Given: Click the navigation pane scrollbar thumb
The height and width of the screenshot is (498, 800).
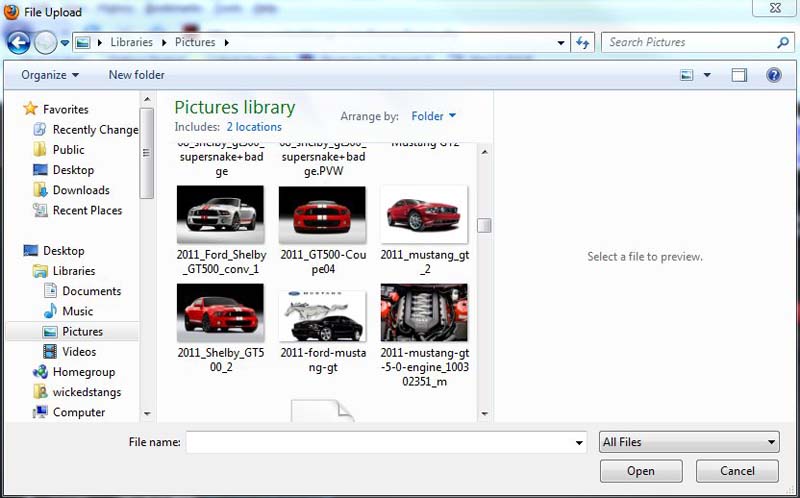Looking at the screenshot, I should (x=147, y=153).
